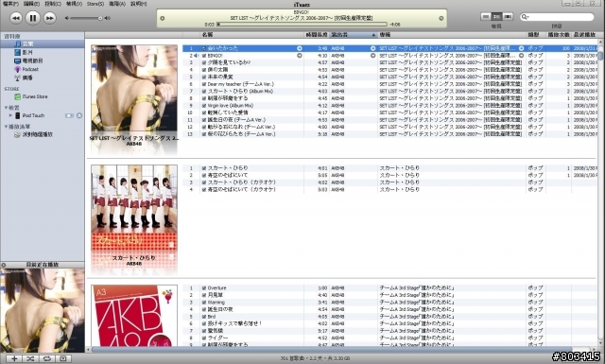Skip to the next track
The image size is (605, 364).
click(50, 18)
